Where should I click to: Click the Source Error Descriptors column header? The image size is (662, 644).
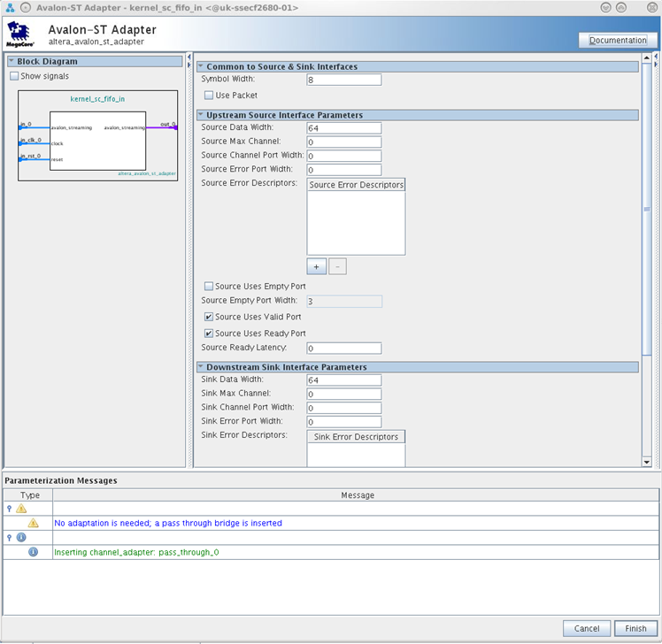click(x=356, y=185)
